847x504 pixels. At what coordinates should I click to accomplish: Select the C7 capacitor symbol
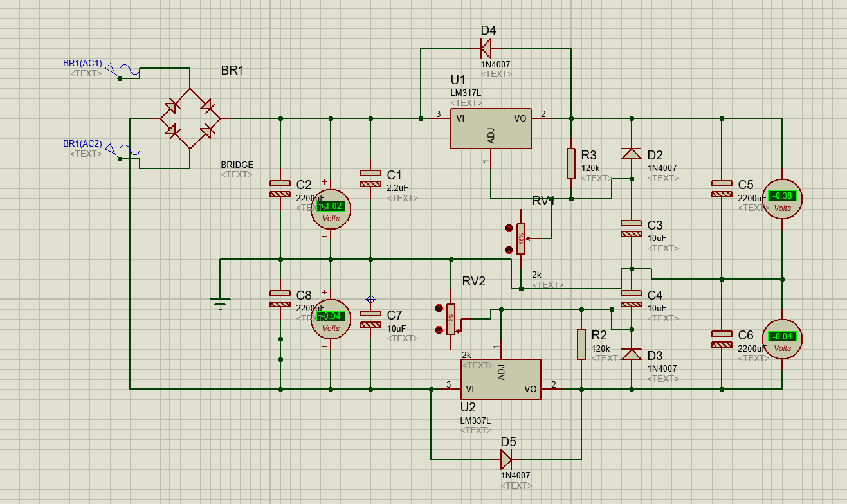[x=370, y=319]
